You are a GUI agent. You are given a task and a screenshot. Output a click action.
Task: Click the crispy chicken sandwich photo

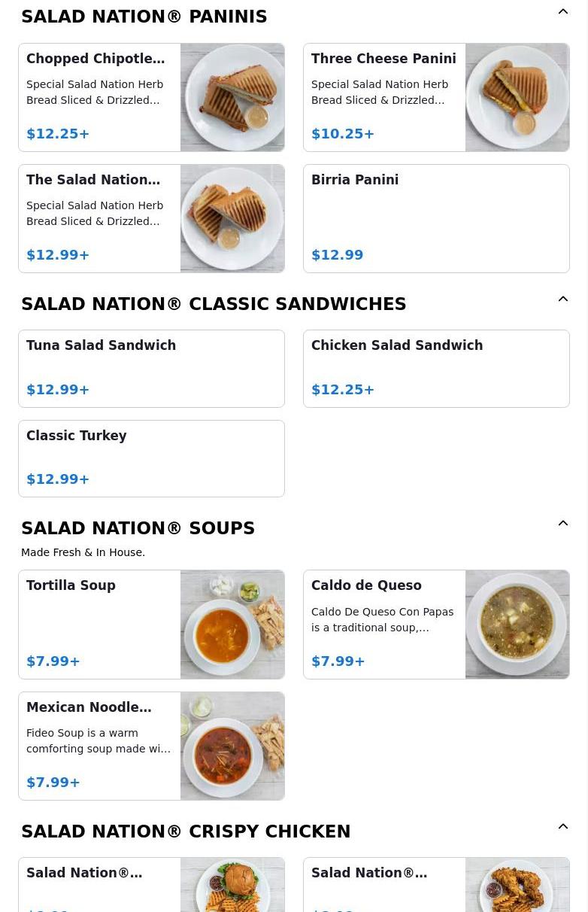click(232, 885)
